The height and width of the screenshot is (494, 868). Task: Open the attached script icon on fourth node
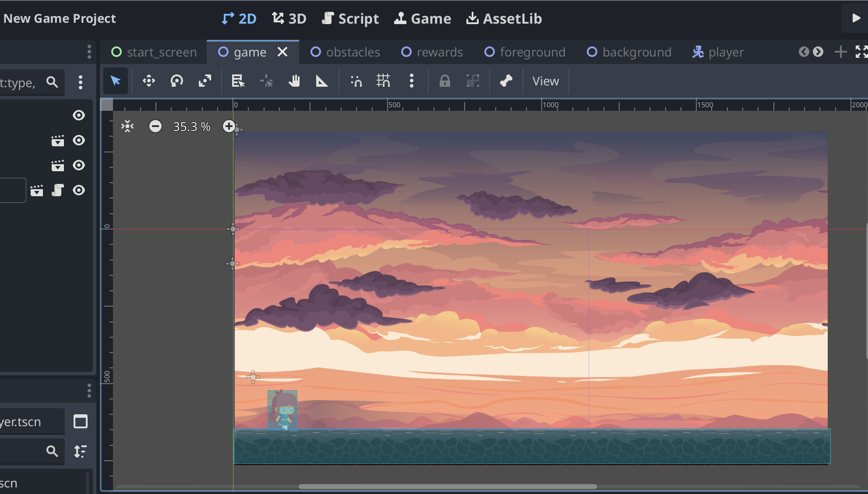[58, 190]
